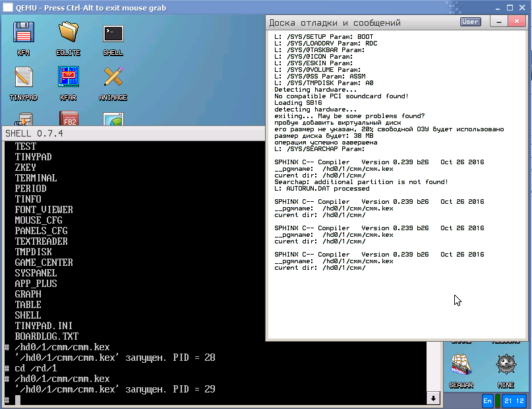Open the KFM file manager
Screen dimensions: 532x409
click(x=23, y=38)
